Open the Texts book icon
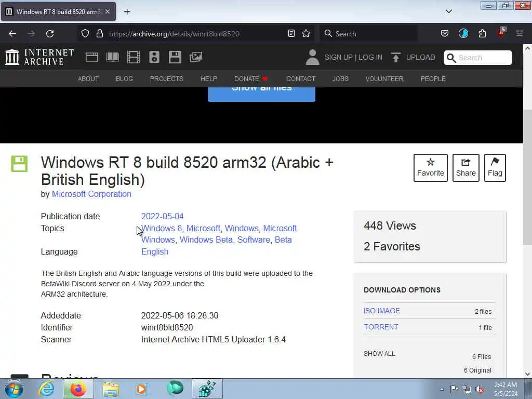Image resolution: width=532 pixels, height=399 pixels. point(113,57)
